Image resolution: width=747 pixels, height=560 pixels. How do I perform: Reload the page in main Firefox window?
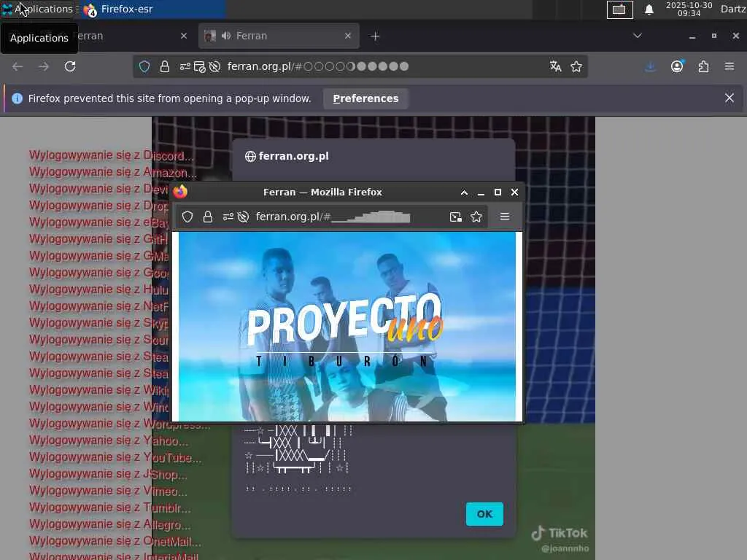(x=70, y=66)
